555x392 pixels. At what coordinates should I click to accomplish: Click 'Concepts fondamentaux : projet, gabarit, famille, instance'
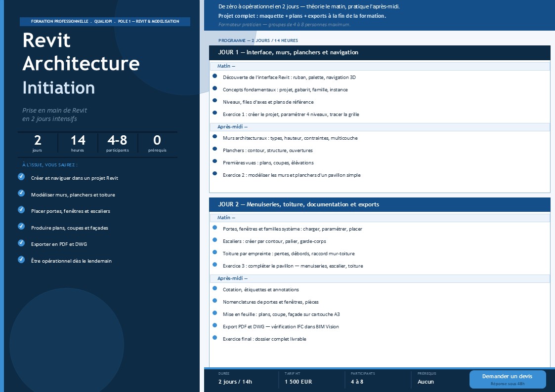(x=285, y=90)
